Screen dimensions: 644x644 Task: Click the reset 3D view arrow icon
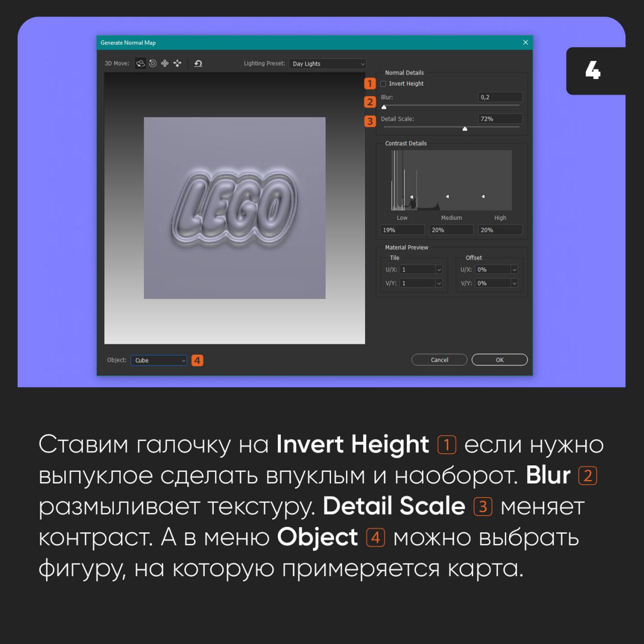[x=198, y=63]
